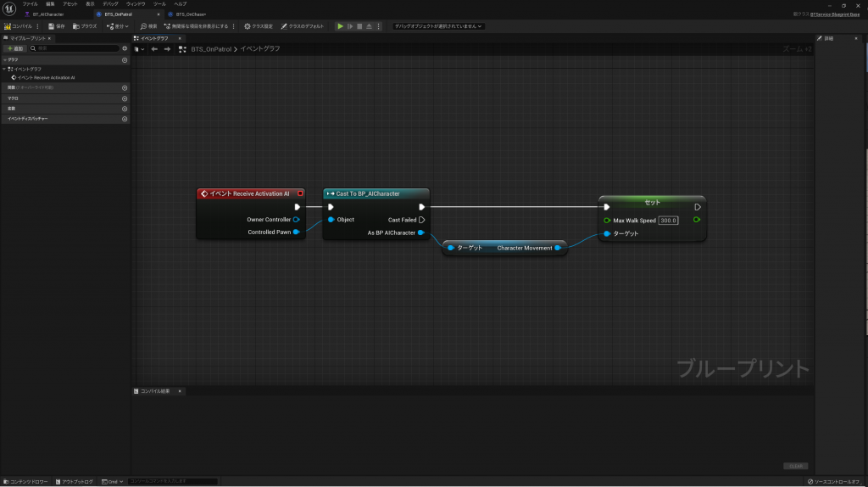Open the 差分 (Diff) dropdown
The height and width of the screenshot is (487, 868).
[x=119, y=26]
